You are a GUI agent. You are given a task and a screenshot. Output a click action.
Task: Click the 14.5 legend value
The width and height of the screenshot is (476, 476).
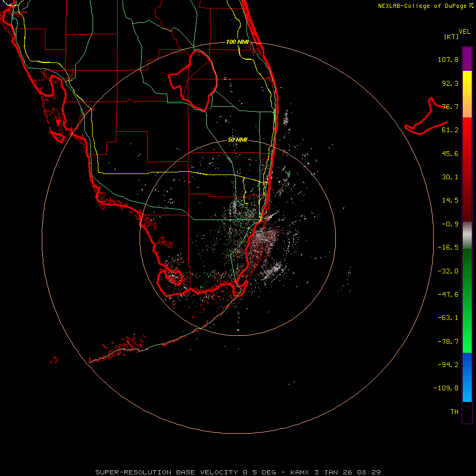tap(450, 200)
